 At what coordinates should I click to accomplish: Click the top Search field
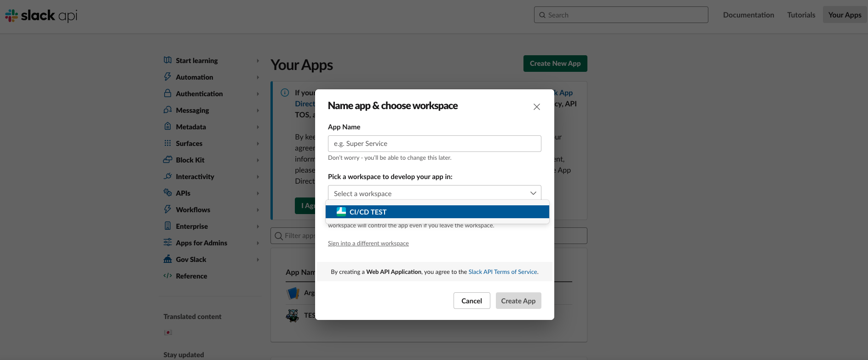pyautogui.click(x=621, y=15)
